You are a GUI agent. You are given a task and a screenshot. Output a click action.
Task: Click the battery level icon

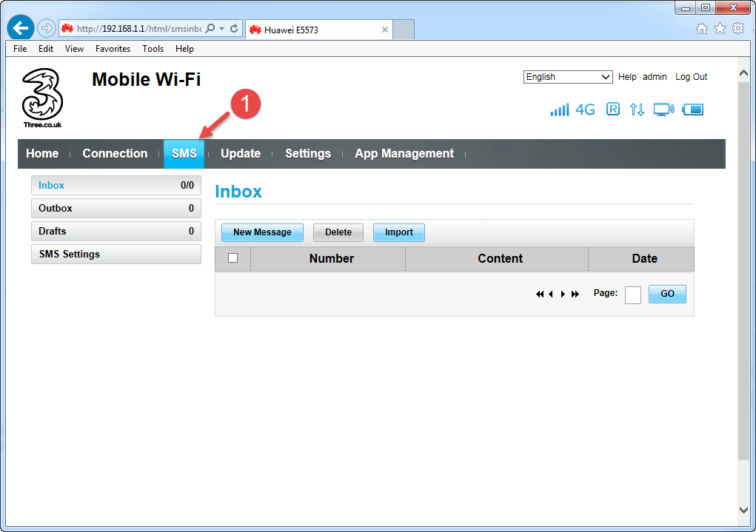(x=693, y=110)
